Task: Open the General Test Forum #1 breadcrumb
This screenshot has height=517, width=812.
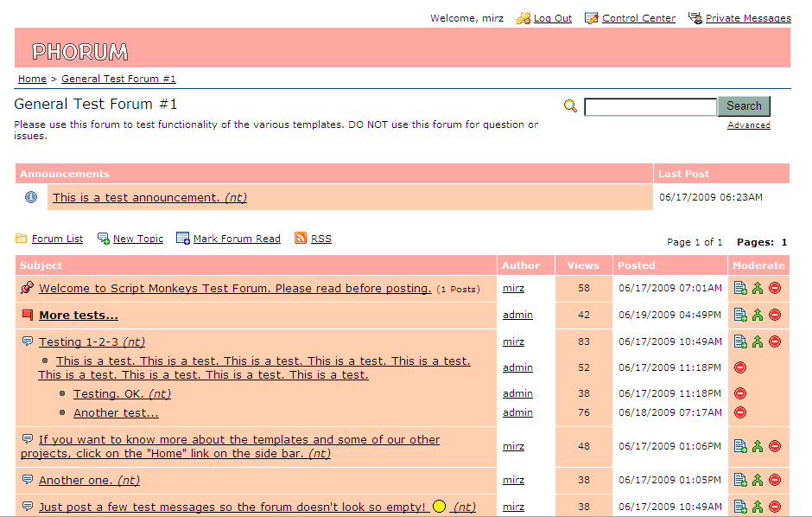Action: pos(118,79)
